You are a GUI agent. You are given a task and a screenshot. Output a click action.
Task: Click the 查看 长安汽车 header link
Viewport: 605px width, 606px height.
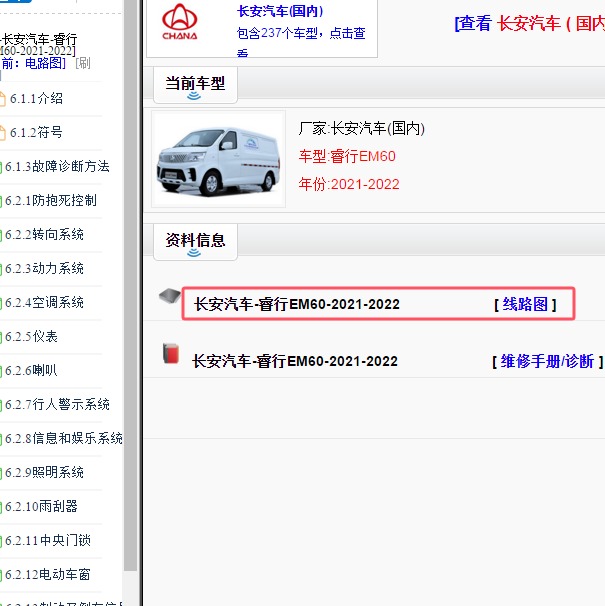pyautogui.click(x=530, y=23)
